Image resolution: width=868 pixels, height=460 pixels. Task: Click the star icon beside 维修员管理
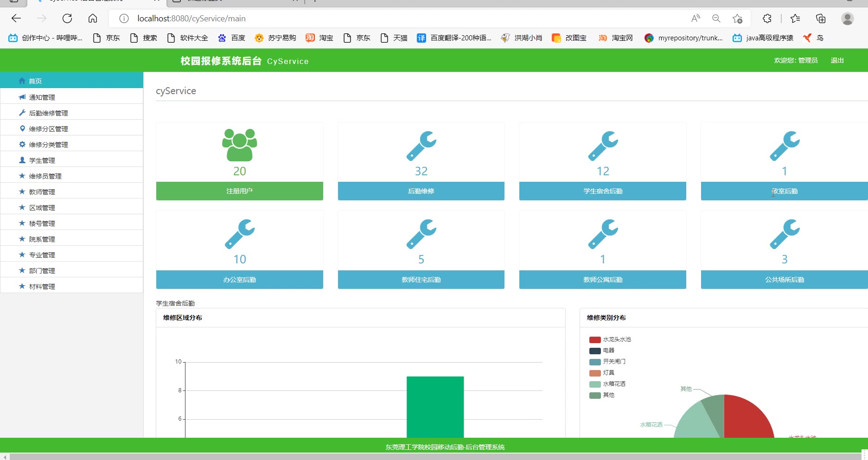22,176
